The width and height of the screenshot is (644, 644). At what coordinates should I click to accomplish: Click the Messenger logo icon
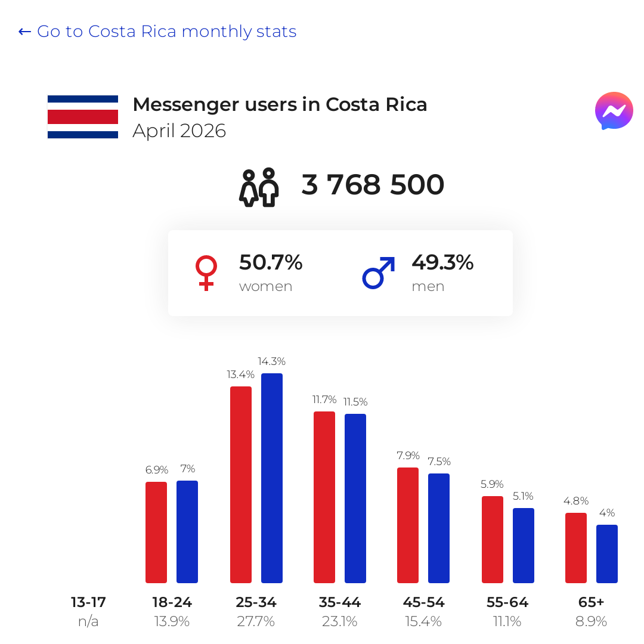pyautogui.click(x=614, y=111)
